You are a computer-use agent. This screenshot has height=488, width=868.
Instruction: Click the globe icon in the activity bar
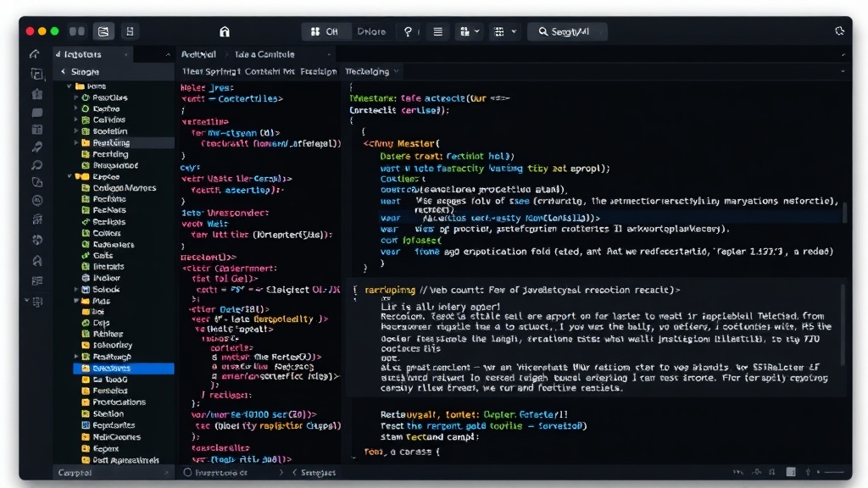(37, 240)
